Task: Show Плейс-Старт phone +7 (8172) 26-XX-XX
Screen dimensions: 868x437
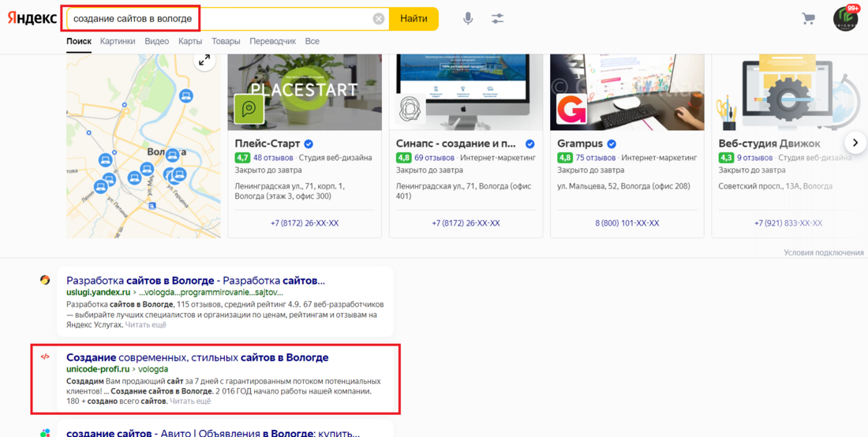Action: point(305,223)
